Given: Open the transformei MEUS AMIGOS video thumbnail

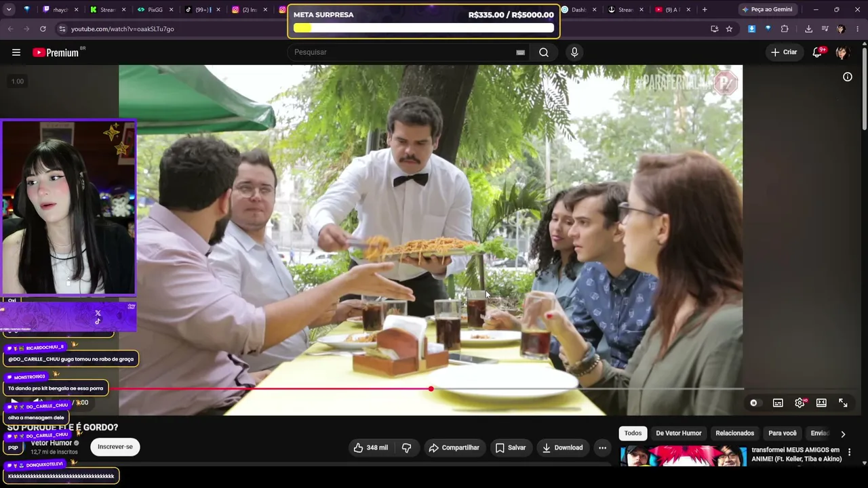Looking at the screenshot, I should click(684, 456).
